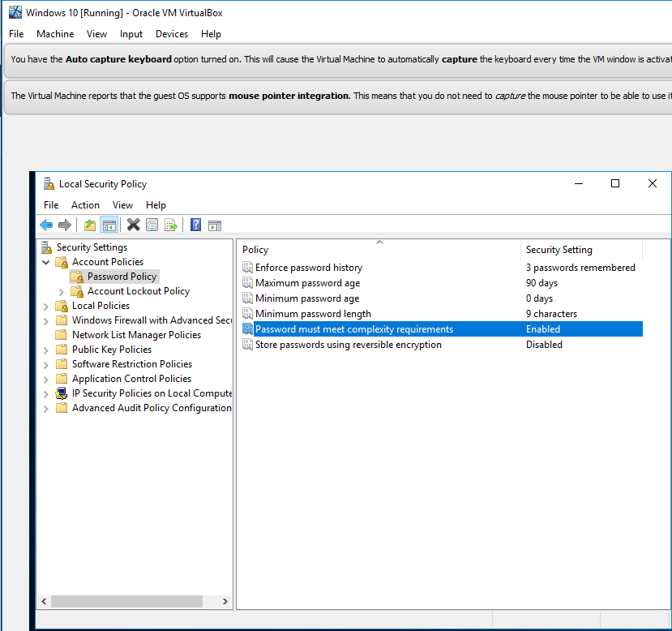The image size is (672, 631).
Task: Select the Public Key Policies tree item
Action: [x=112, y=350]
